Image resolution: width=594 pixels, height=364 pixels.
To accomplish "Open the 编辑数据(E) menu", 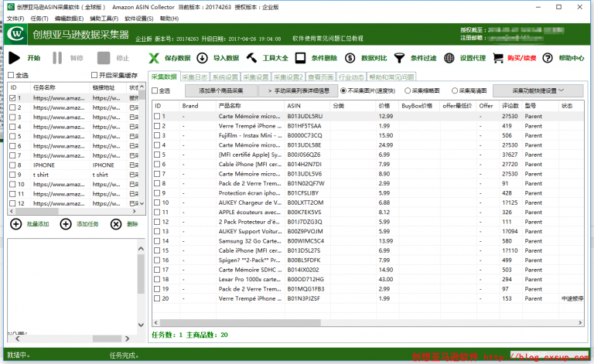I will tap(69, 19).
